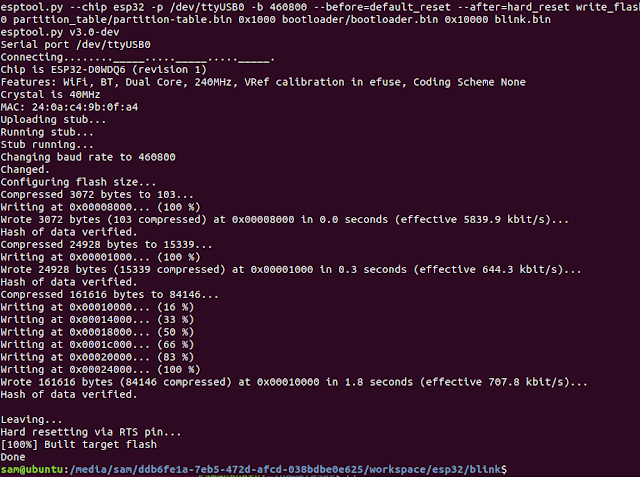Click the 'Hard resetting via RTS pin' line
Image resolution: width=640 pixels, height=477 pixels.
click(91, 432)
